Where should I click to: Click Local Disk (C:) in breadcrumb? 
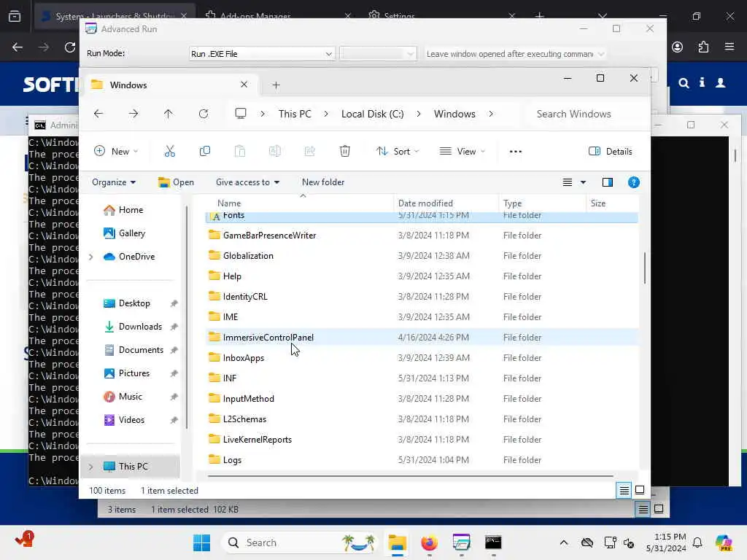372,114
